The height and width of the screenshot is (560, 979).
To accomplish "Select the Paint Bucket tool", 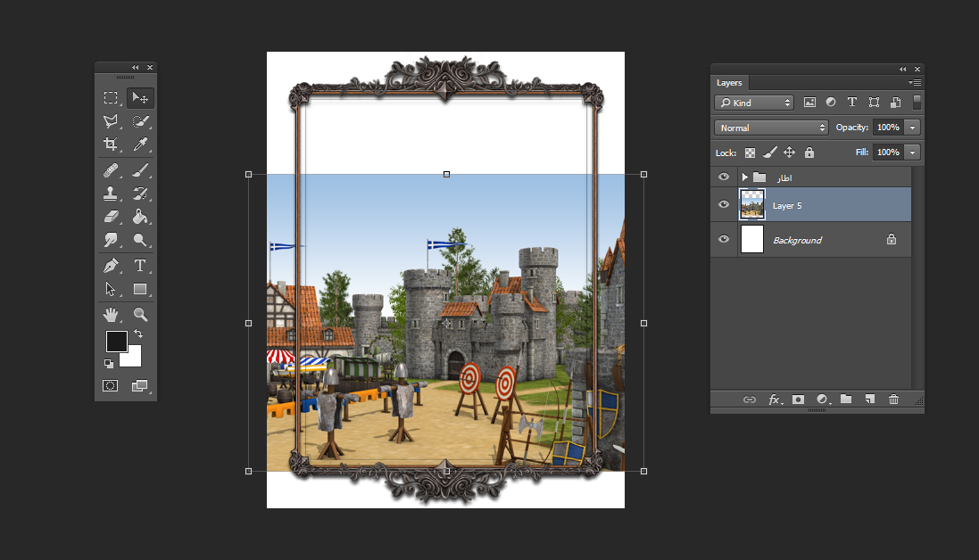I will pyautogui.click(x=140, y=217).
